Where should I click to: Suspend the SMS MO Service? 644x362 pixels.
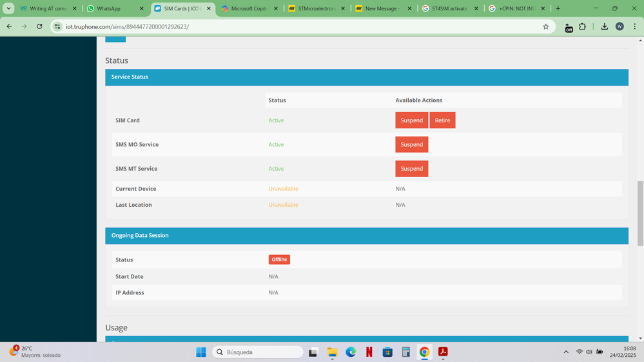(411, 144)
